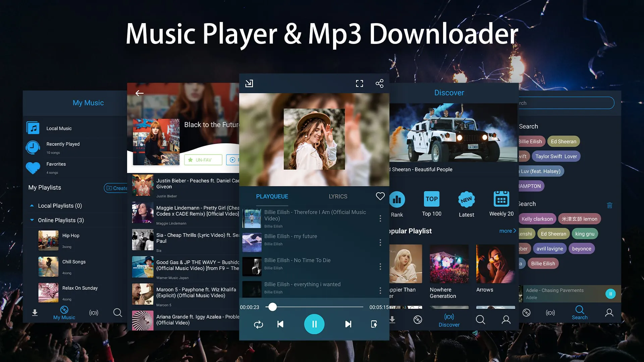644x362 pixels.
Task: Enter fullscreen mode in the player
Action: pos(359,83)
